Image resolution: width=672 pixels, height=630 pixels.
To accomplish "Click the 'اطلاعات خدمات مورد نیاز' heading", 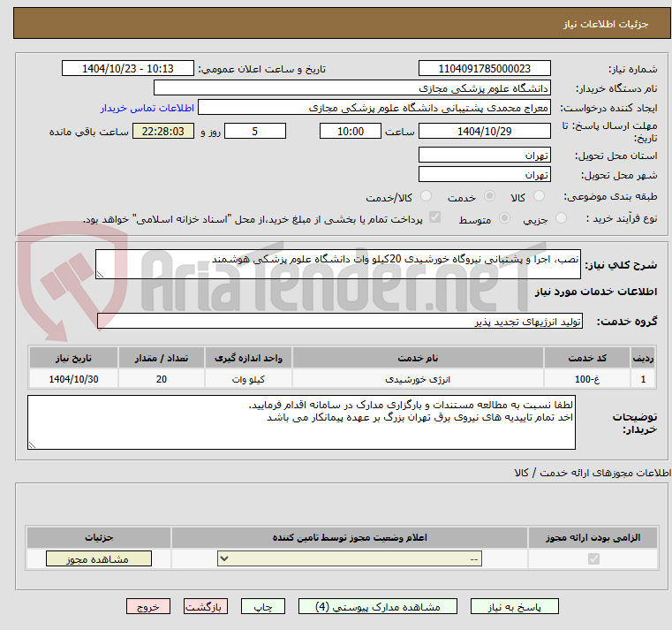I will (596, 292).
